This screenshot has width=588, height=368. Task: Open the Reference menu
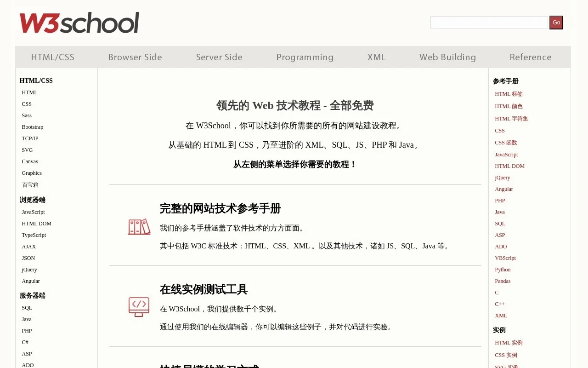coord(531,57)
